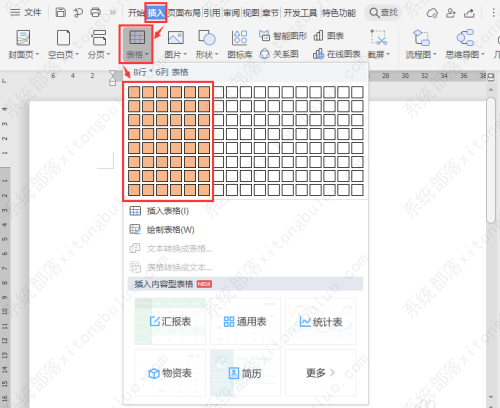This screenshot has width=500, height=408.
Task: Open the three-dot more options menu
Action: (x=493, y=13)
